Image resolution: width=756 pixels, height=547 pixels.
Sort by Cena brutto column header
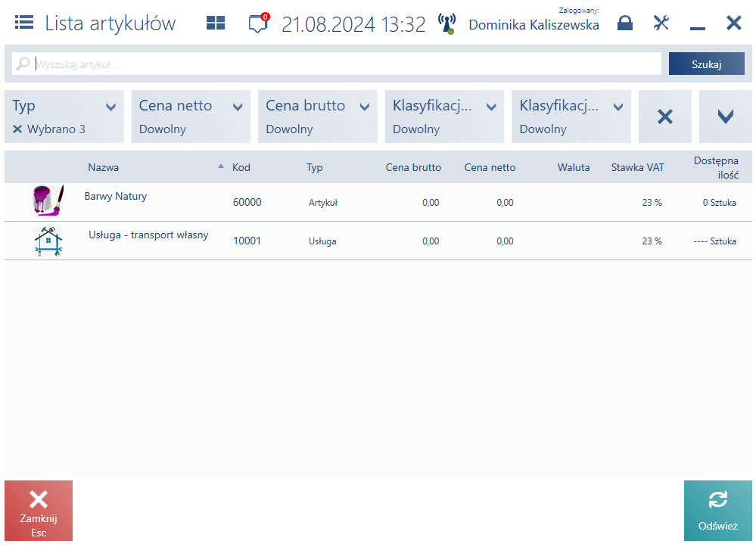coord(413,167)
